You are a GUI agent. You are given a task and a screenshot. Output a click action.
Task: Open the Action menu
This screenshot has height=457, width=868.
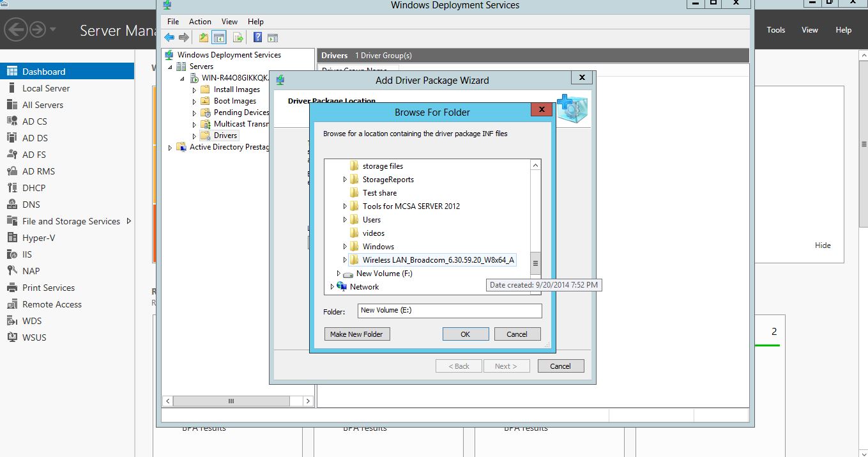pos(200,22)
